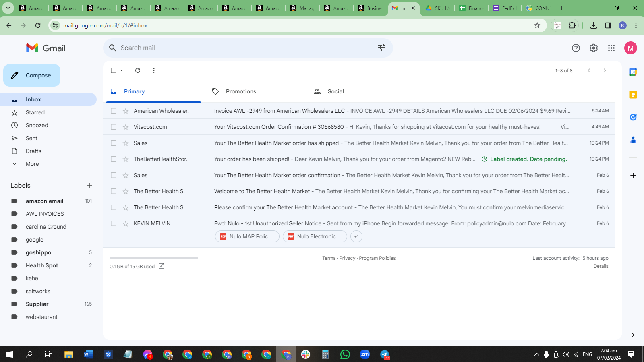Tick the select-all checkbox above inbox

[x=114, y=70]
